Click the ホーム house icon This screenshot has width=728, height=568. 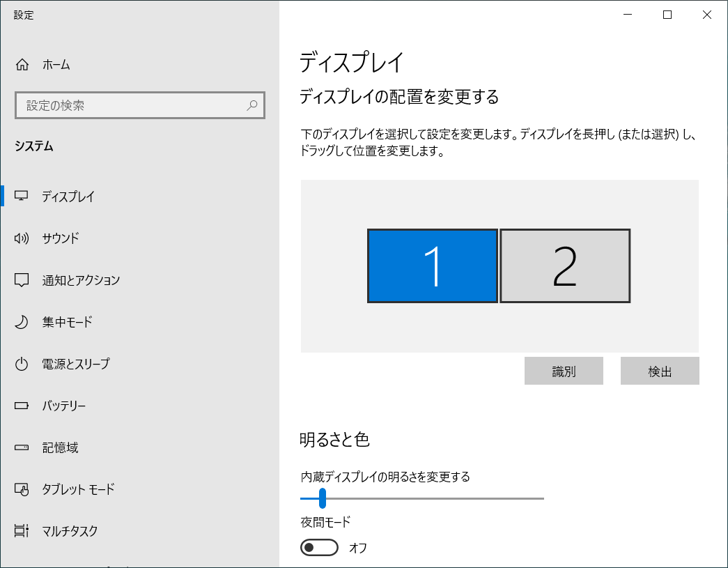coord(22,64)
